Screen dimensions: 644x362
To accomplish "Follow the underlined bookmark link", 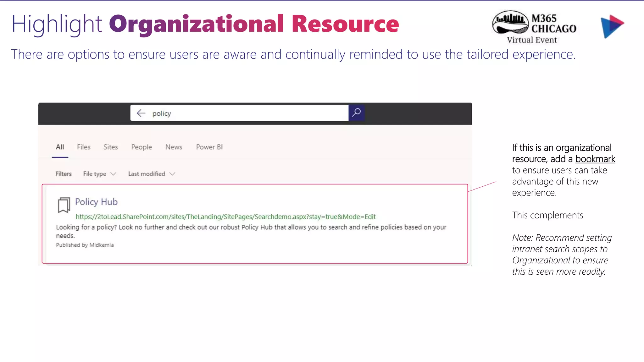I will click(595, 159).
